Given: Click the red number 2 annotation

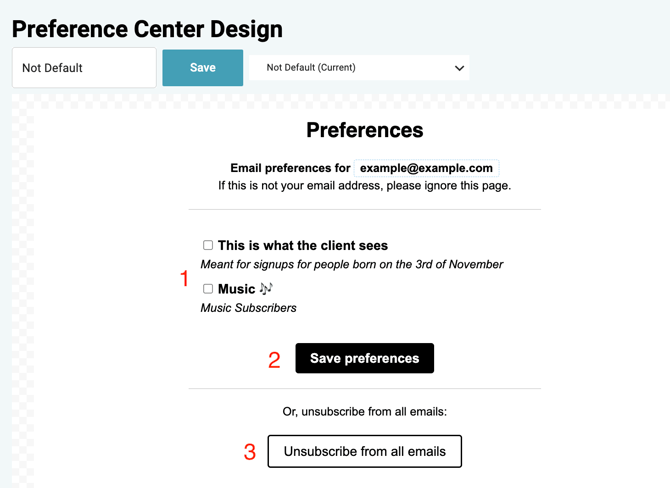Looking at the screenshot, I should coord(274,360).
